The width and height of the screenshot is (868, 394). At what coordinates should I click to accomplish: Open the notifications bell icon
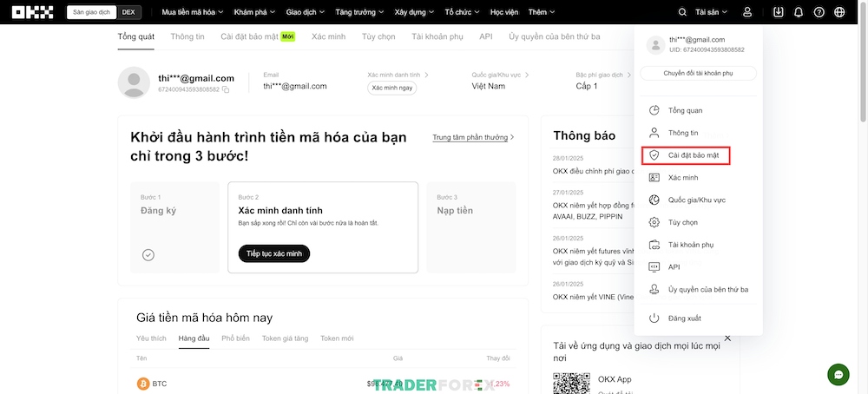pos(799,12)
